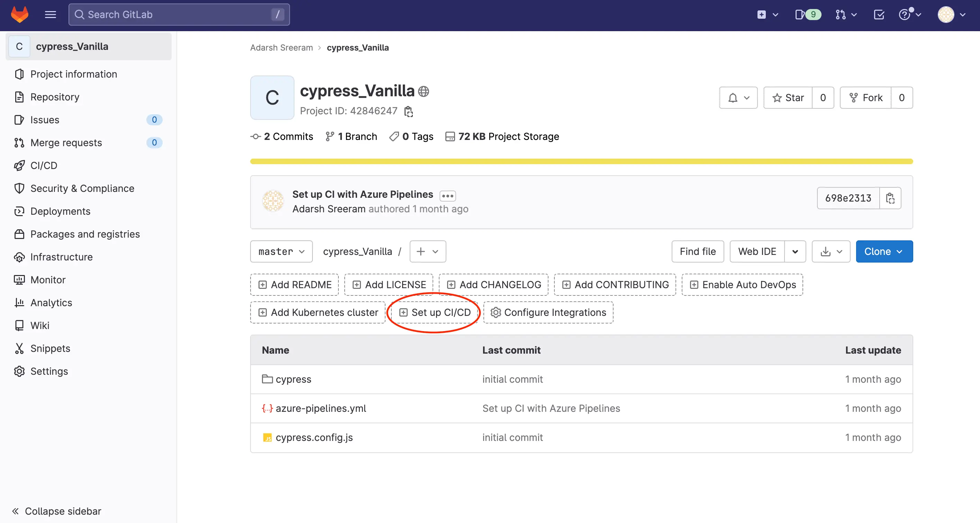Open the to-do list icon
The image size is (980, 523).
click(879, 15)
